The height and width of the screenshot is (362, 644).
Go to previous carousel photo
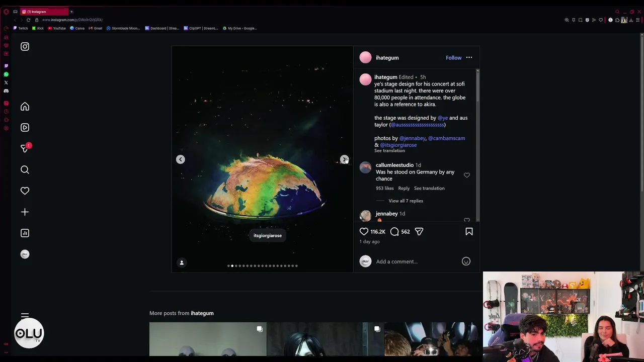click(181, 159)
